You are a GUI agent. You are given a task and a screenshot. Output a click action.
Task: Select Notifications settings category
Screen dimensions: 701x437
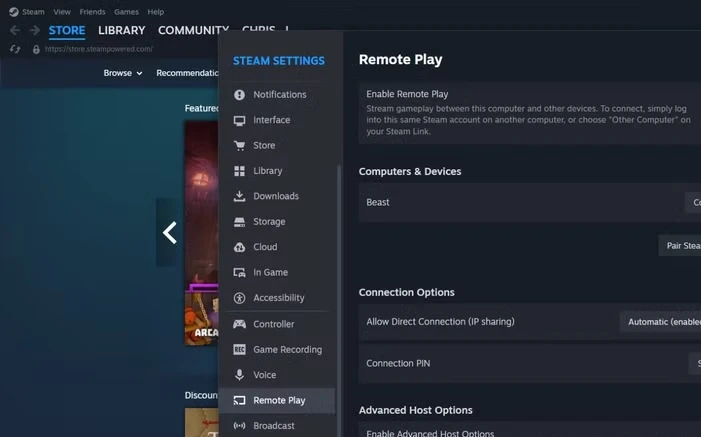(279, 94)
